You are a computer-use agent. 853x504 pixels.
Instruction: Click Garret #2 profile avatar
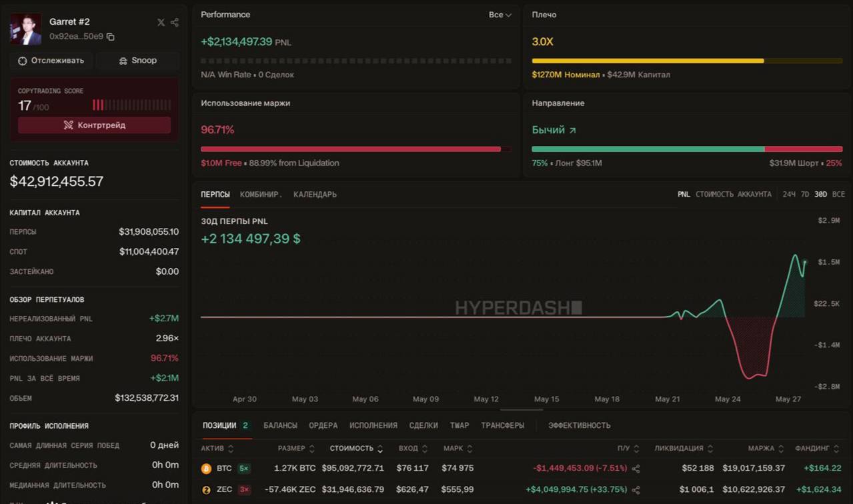(x=25, y=29)
